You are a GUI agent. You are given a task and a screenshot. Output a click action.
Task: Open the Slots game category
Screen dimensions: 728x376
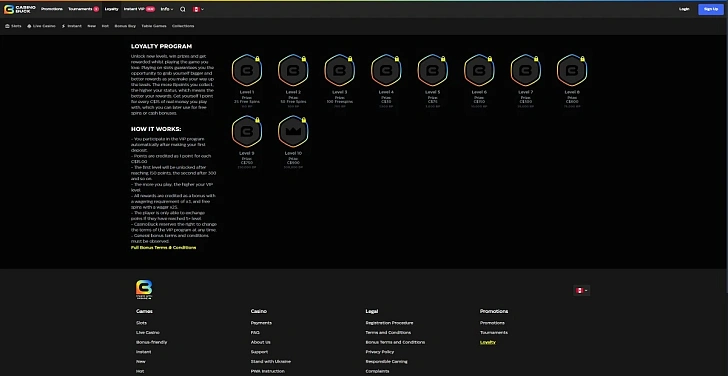click(x=13, y=26)
